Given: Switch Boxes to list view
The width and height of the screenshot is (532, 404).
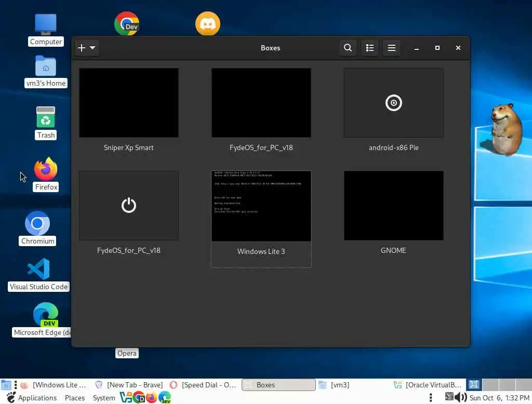Looking at the screenshot, I should (x=369, y=48).
